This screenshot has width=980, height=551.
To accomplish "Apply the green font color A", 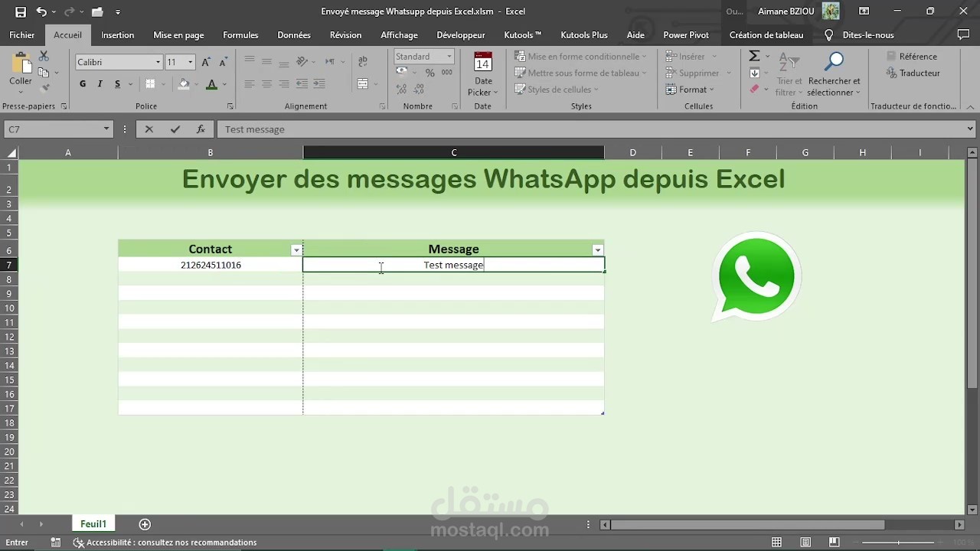I will (x=212, y=84).
